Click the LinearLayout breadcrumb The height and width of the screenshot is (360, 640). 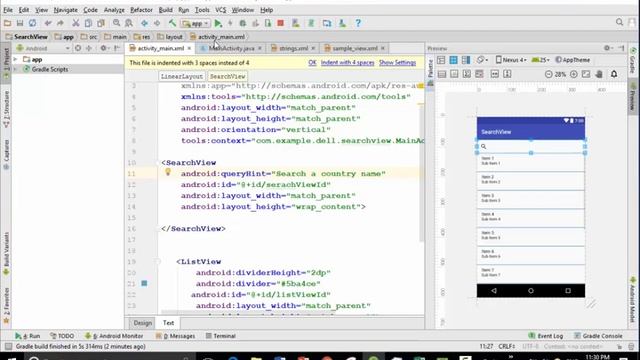182,76
